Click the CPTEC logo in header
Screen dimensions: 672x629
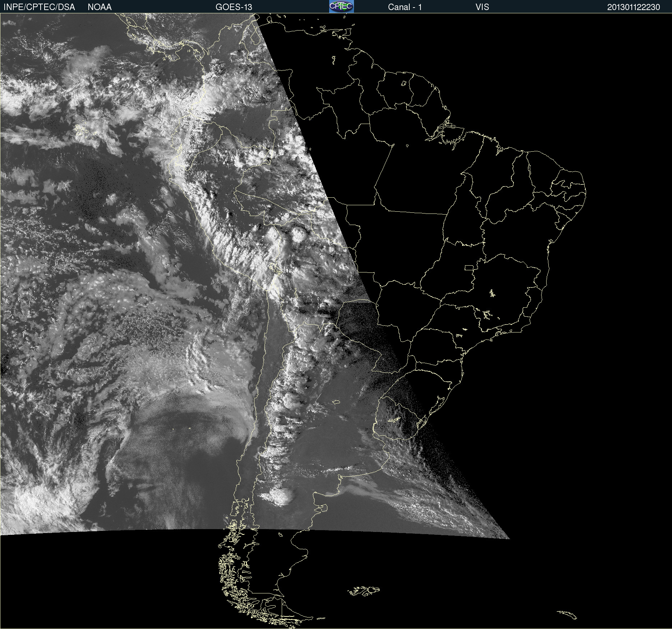click(341, 6)
